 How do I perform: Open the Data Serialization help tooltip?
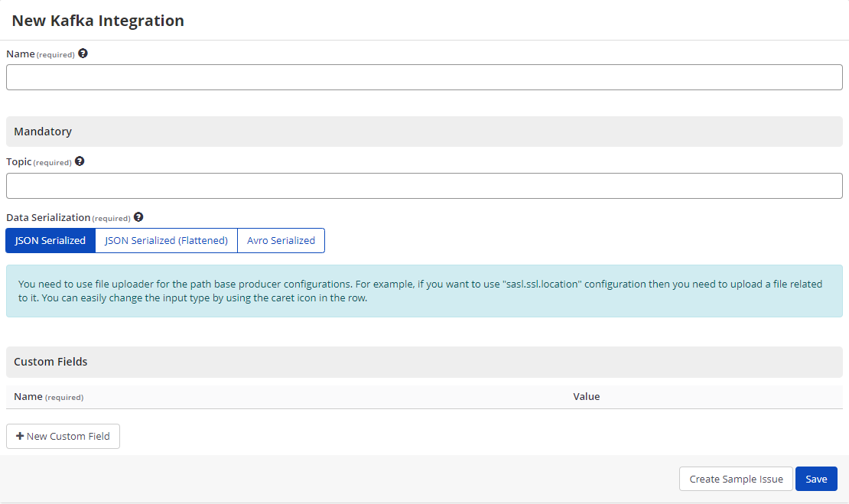coord(138,216)
